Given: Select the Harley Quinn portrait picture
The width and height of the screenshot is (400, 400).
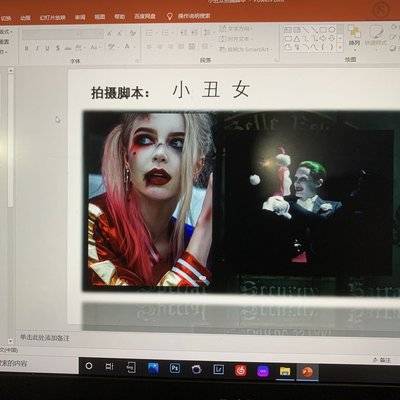Looking at the screenshot, I should (150, 199).
